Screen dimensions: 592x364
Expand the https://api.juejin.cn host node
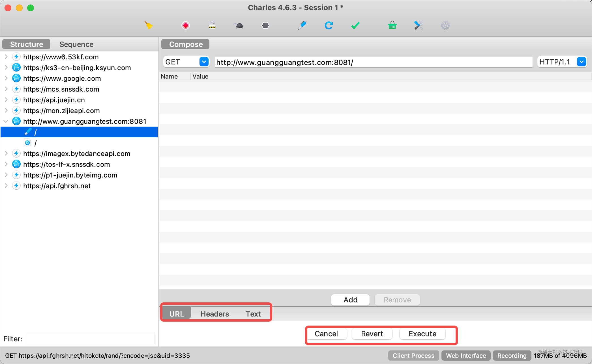pyautogui.click(x=6, y=100)
